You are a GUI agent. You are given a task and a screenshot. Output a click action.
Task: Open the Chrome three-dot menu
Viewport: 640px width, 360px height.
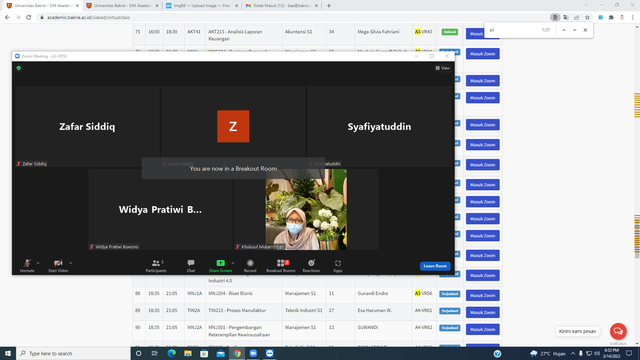pyautogui.click(x=633, y=18)
